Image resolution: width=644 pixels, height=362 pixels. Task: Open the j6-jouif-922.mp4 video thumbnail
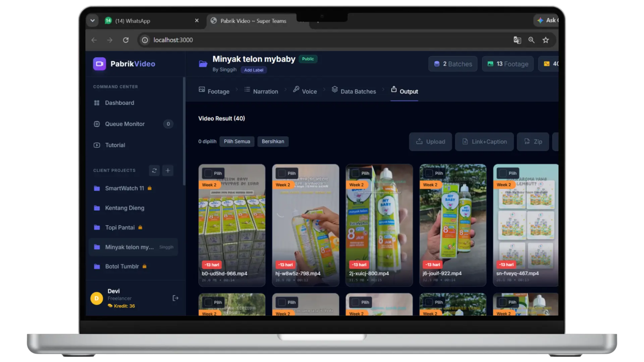453,225
